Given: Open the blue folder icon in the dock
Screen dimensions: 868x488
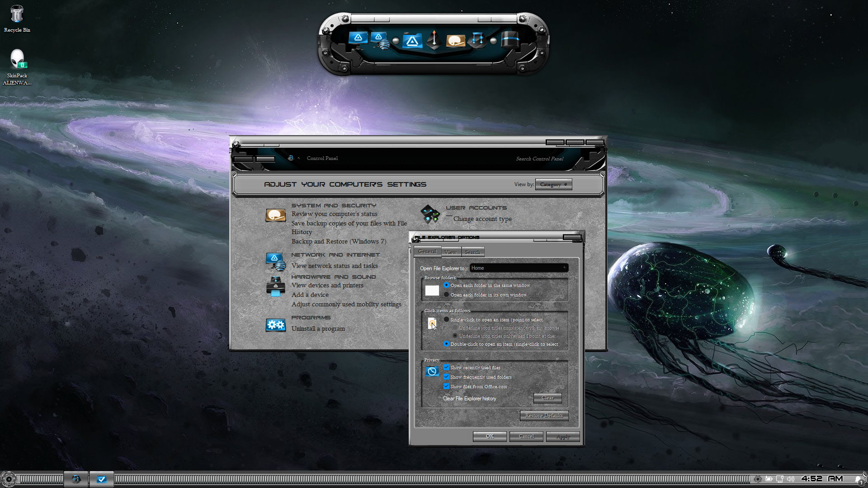Looking at the screenshot, I should (411, 41).
